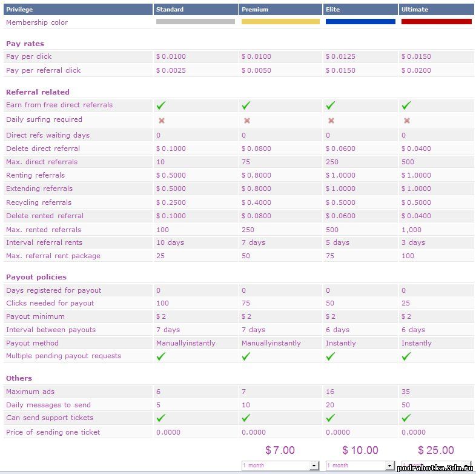Click the Ultimate check in Earn from free direct referrals
The height and width of the screenshot is (474, 476).
[406, 105]
